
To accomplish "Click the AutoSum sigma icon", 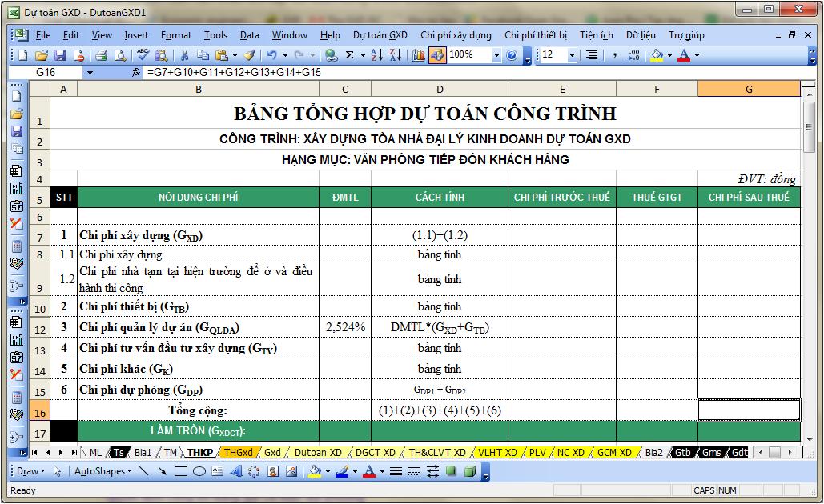I will [x=350, y=55].
